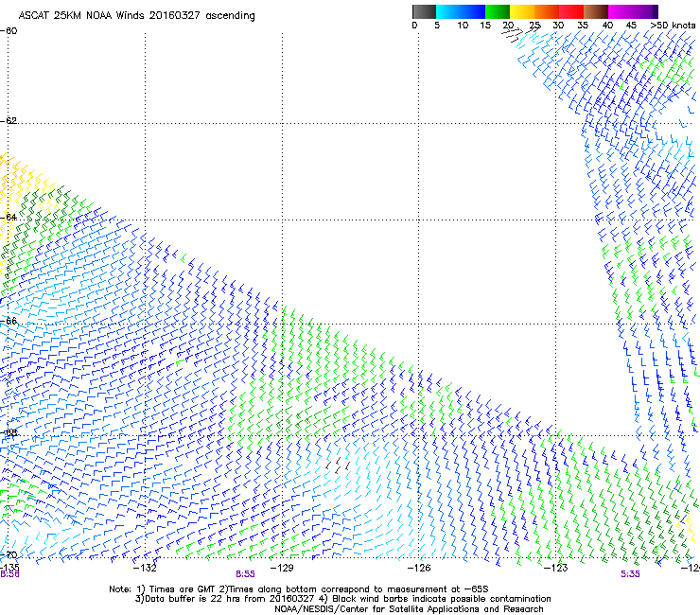The image size is (700, 615).
Task: Select the gray 0–5 knots legend color
Action: (424, 11)
